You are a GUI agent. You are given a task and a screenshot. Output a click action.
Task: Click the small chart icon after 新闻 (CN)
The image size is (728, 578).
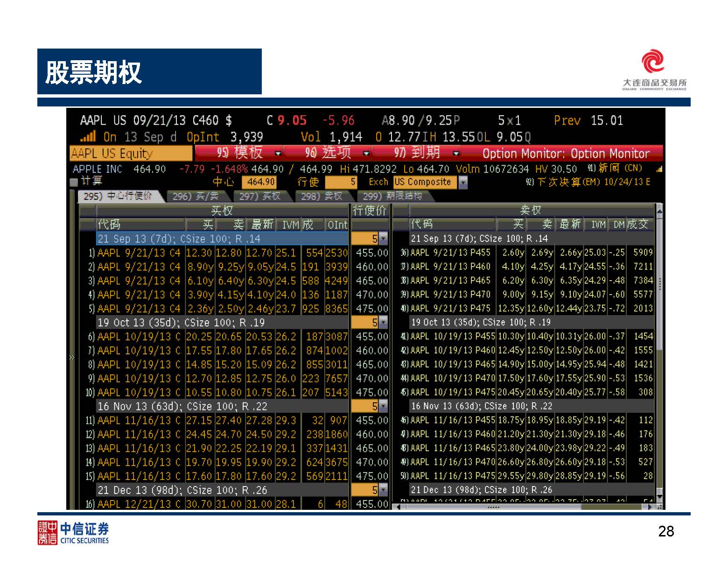pyautogui.click(x=659, y=169)
